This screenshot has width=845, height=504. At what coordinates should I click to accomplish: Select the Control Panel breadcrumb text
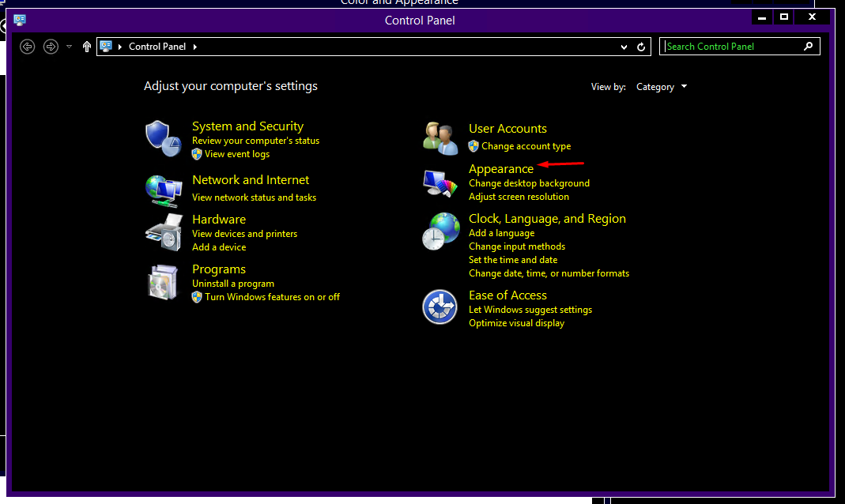(x=157, y=47)
